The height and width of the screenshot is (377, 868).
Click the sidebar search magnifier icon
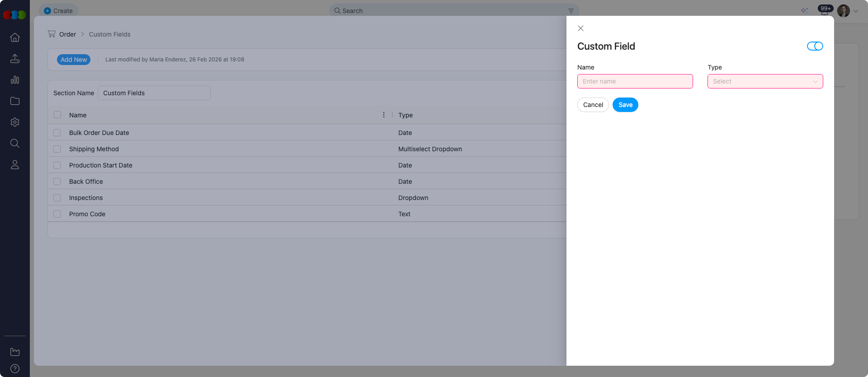pos(15,144)
